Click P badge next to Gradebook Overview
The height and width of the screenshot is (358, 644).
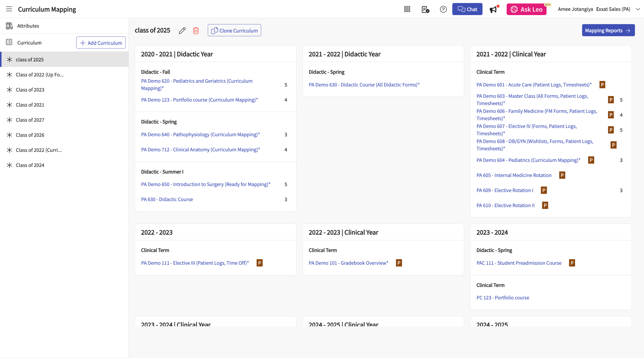[399, 263]
